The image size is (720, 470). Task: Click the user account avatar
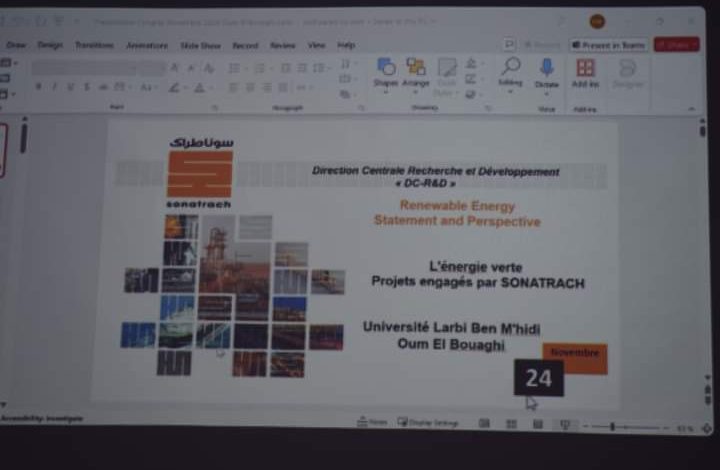tap(597, 21)
